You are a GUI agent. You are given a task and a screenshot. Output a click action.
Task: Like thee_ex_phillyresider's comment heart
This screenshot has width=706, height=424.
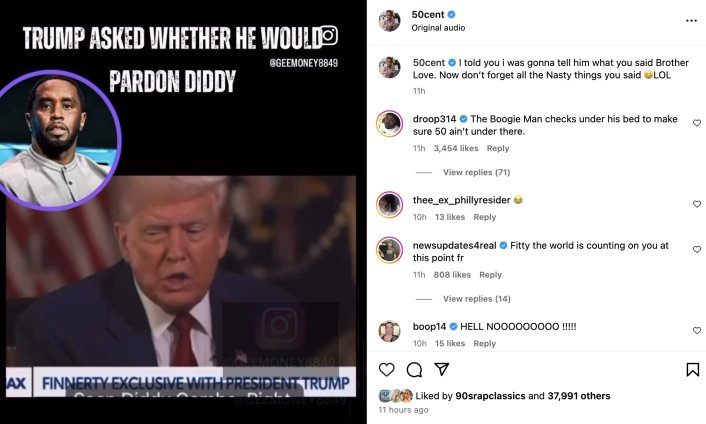[x=697, y=204]
